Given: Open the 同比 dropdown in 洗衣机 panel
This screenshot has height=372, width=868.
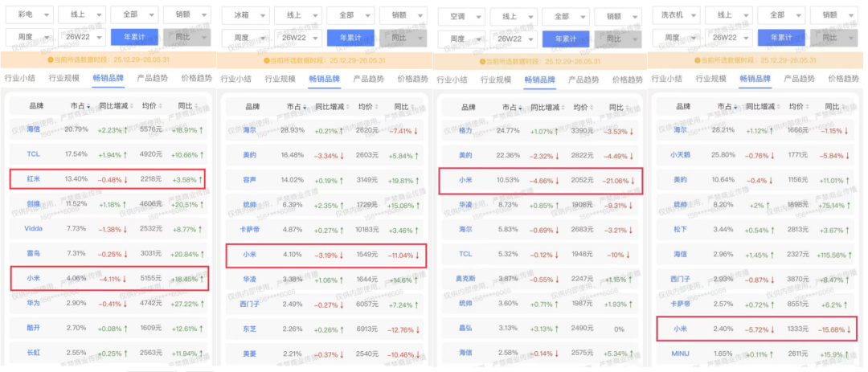Looking at the screenshot, I should coord(833,38).
